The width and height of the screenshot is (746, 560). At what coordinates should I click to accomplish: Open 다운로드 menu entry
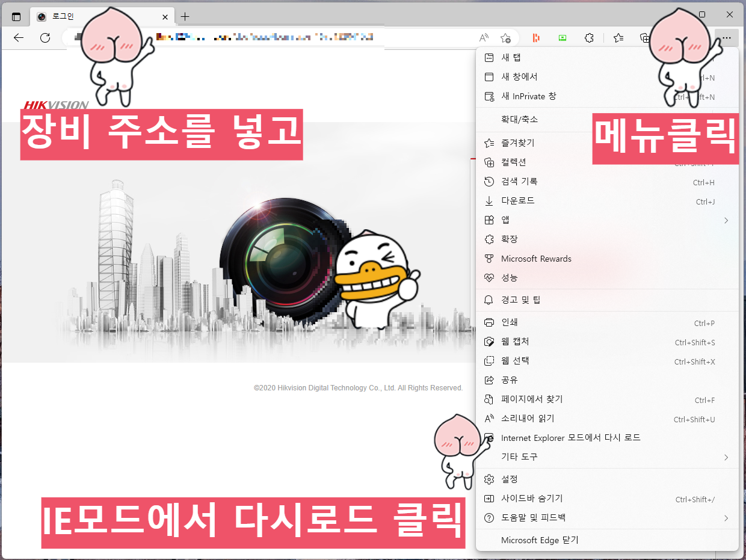[607, 201]
